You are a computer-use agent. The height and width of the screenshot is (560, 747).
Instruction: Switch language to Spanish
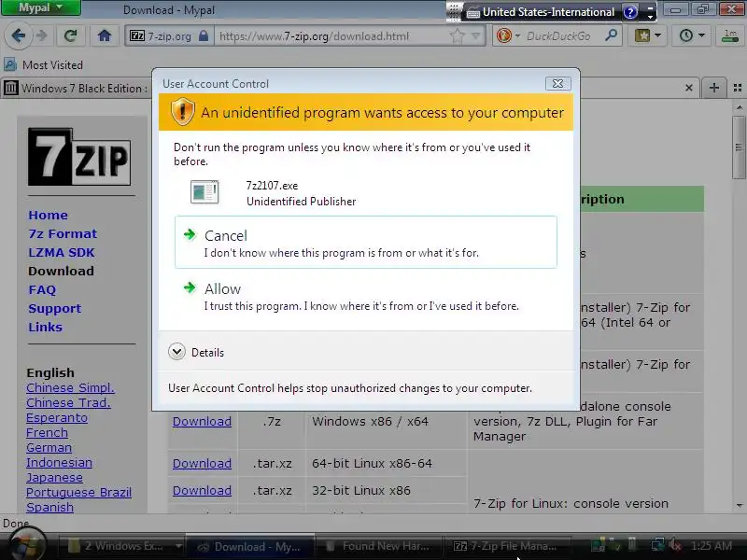[x=49, y=507]
